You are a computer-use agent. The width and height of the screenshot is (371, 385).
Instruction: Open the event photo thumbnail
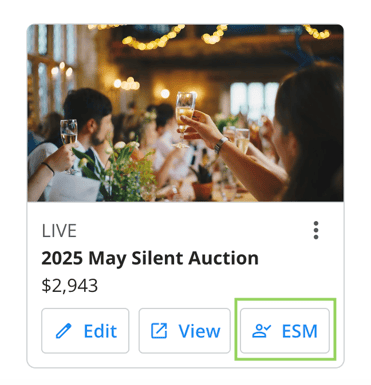185,113
